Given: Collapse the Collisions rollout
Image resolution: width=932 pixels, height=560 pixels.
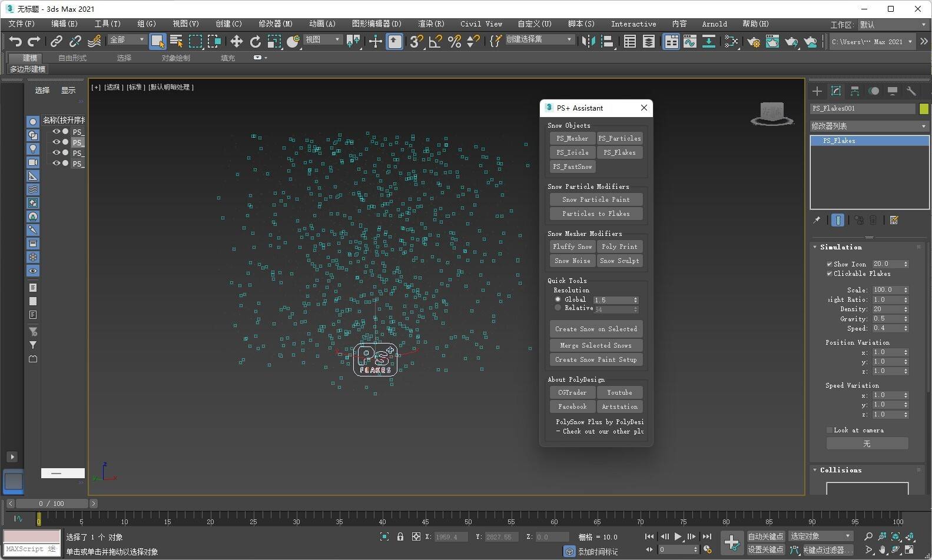Looking at the screenshot, I should [x=841, y=470].
